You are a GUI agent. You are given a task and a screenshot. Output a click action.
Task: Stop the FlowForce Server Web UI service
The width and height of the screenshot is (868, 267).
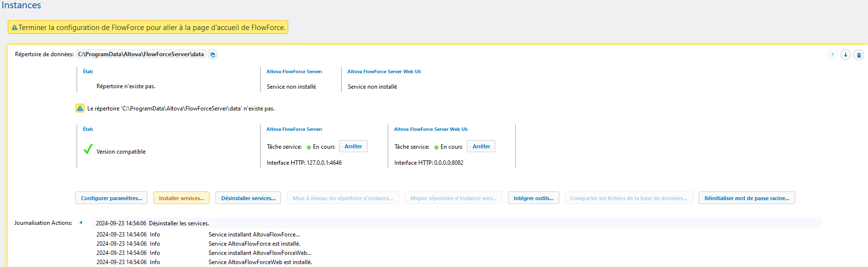click(481, 146)
